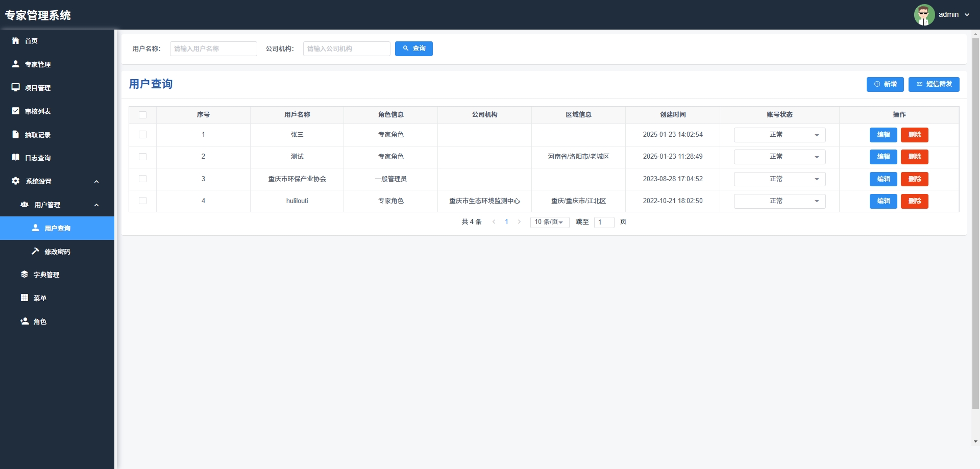Focus the 公司机构 input field
Image resolution: width=980 pixels, height=469 pixels.
click(x=347, y=48)
